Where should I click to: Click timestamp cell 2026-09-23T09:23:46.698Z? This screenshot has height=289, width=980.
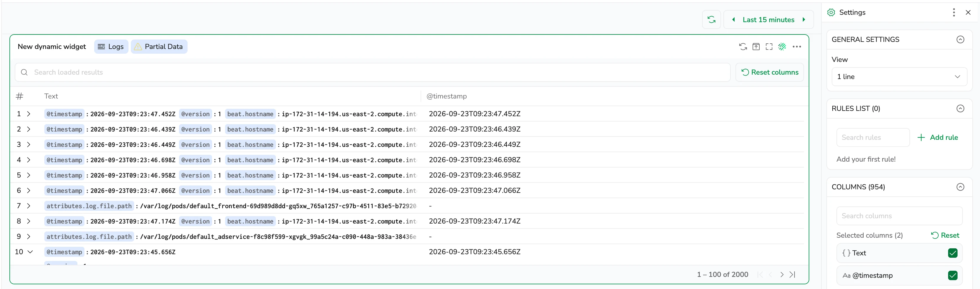[x=474, y=160]
